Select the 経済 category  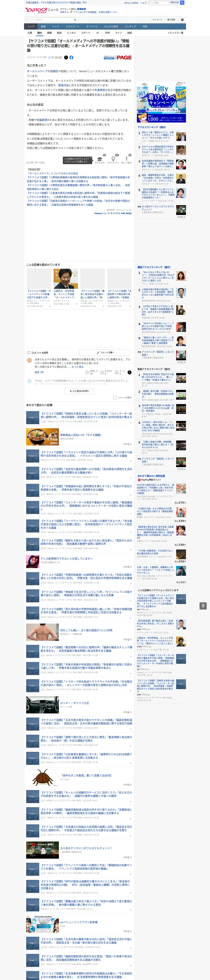59,33
